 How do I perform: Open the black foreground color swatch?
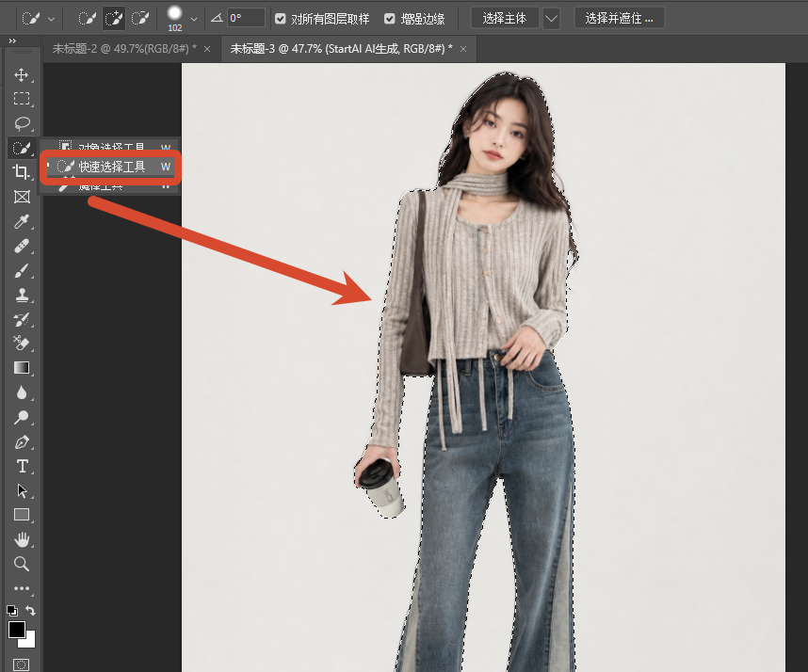click(x=15, y=629)
